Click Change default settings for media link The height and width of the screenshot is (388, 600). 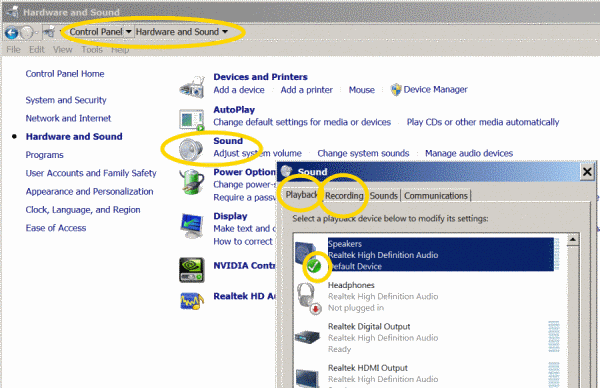pyautogui.click(x=302, y=122)
